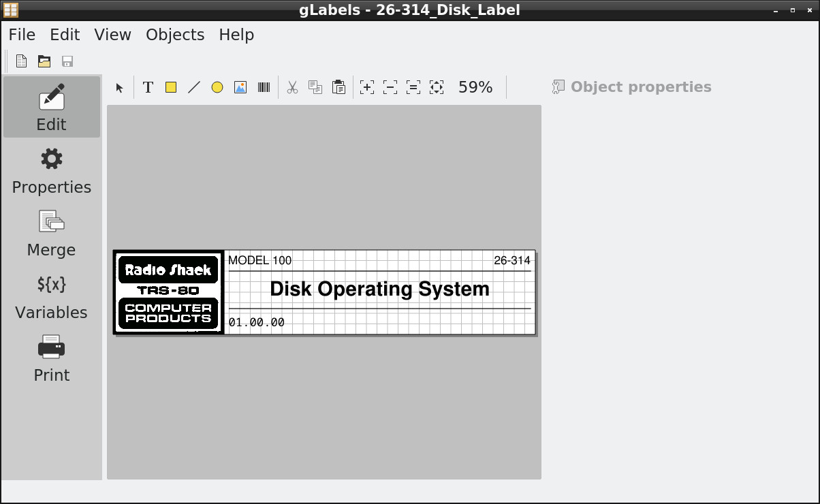Select the Box rectangle tool

[171, 87]
